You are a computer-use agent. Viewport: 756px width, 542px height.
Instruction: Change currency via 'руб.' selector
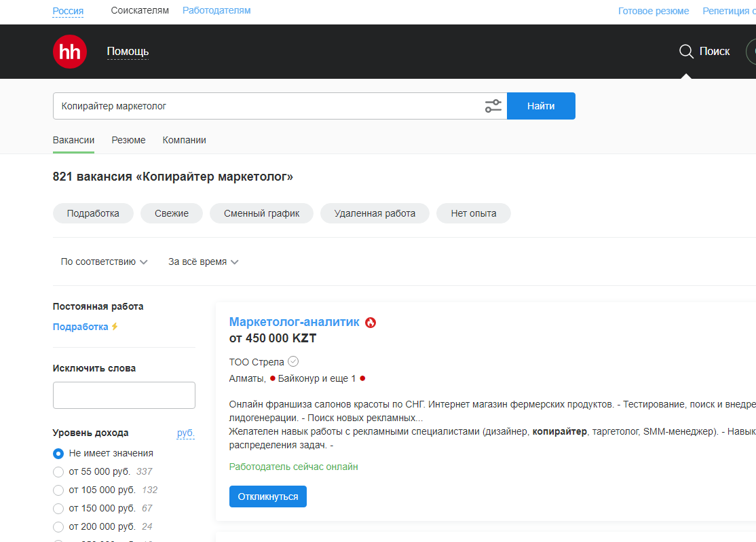(185, 433)
